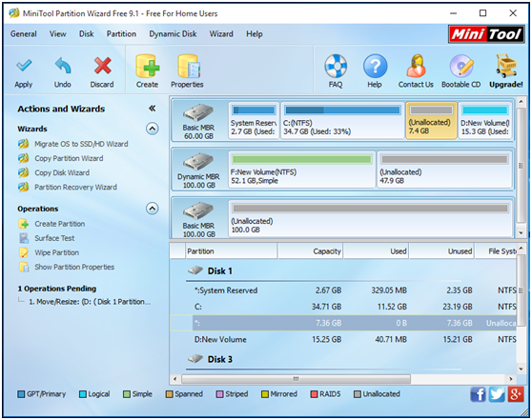Collapse the Actions and Wizards panel

click(x=152, y=109)
